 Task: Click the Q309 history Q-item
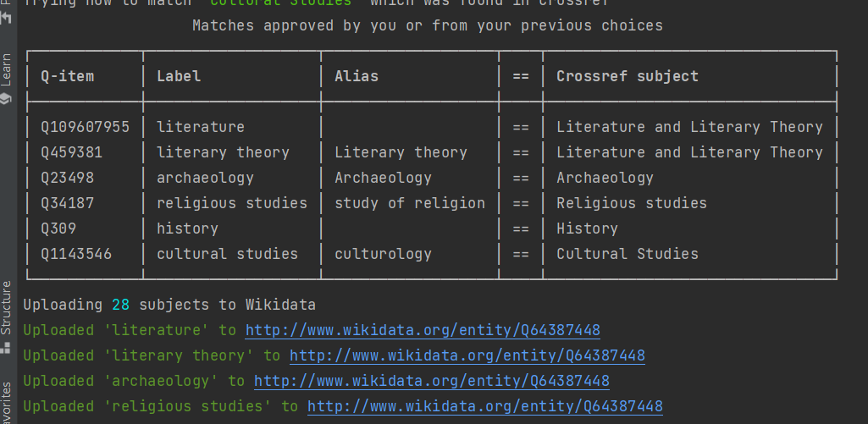58,229
